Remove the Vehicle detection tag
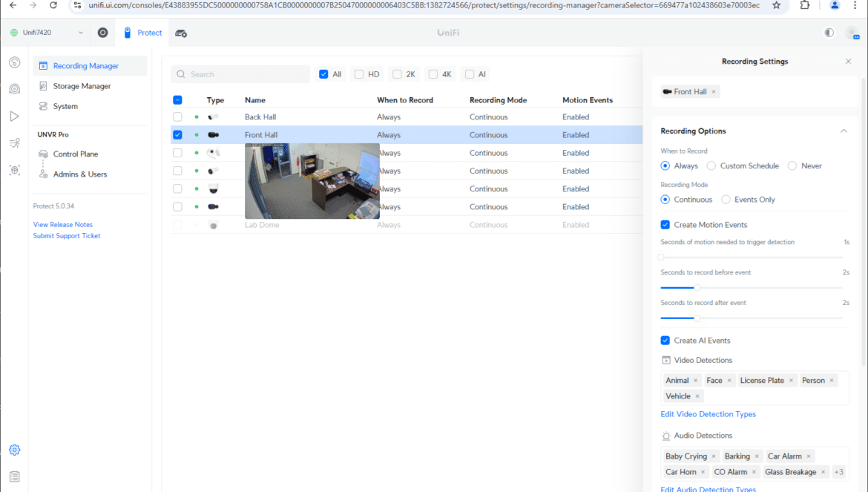This screenshot has height=492, width=868. 697,396
